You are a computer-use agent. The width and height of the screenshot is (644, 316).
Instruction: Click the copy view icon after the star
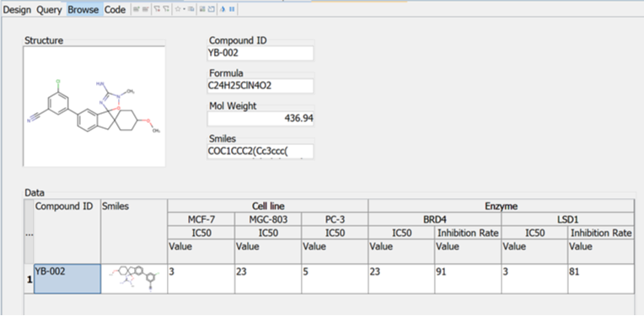191,9
